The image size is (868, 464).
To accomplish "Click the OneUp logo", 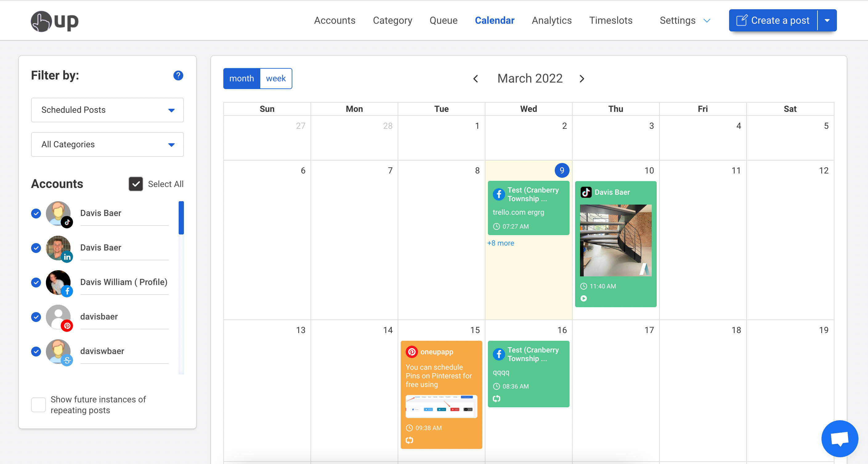I will (x=55, y=21).
